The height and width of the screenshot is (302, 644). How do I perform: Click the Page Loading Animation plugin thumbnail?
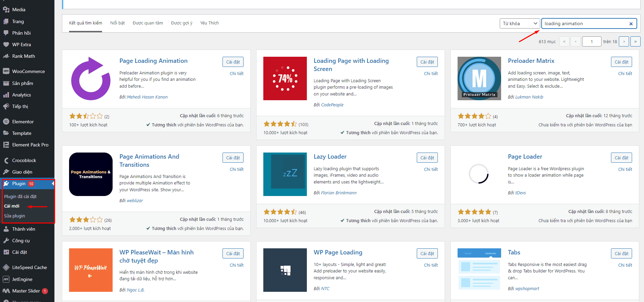91,78
